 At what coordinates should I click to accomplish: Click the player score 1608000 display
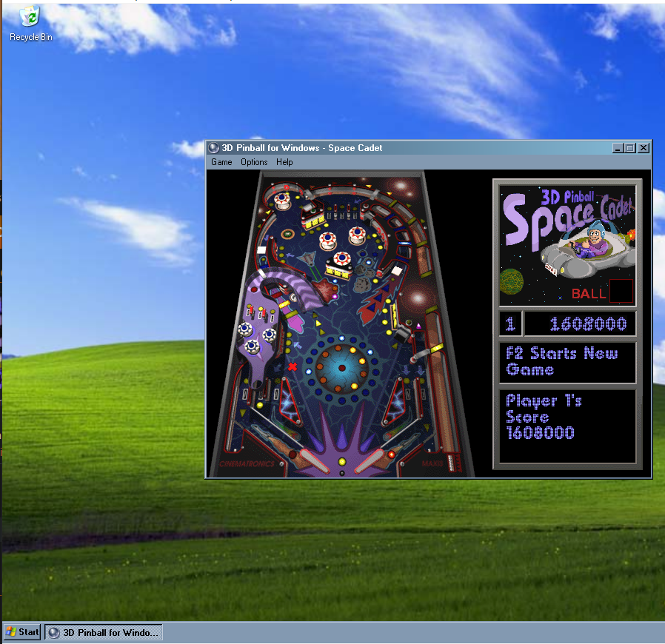tap(580, 323)
